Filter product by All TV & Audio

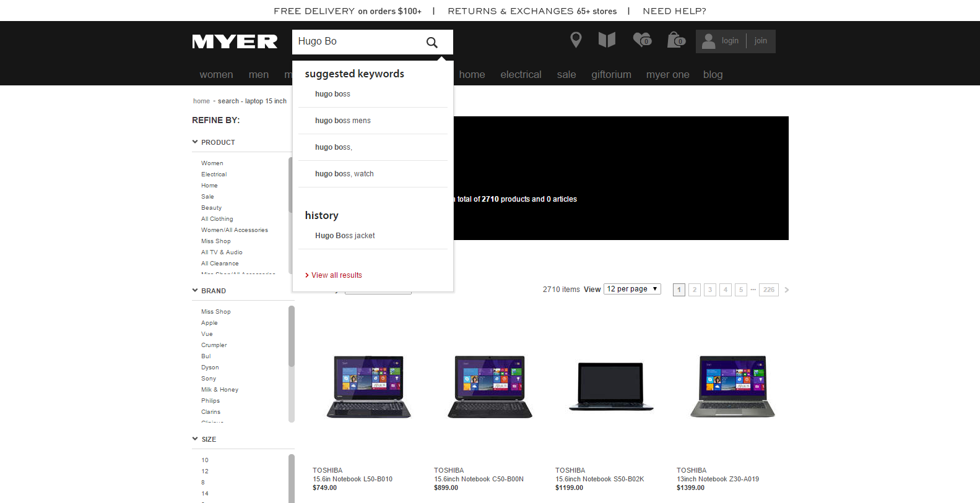(x=222, y=252)
